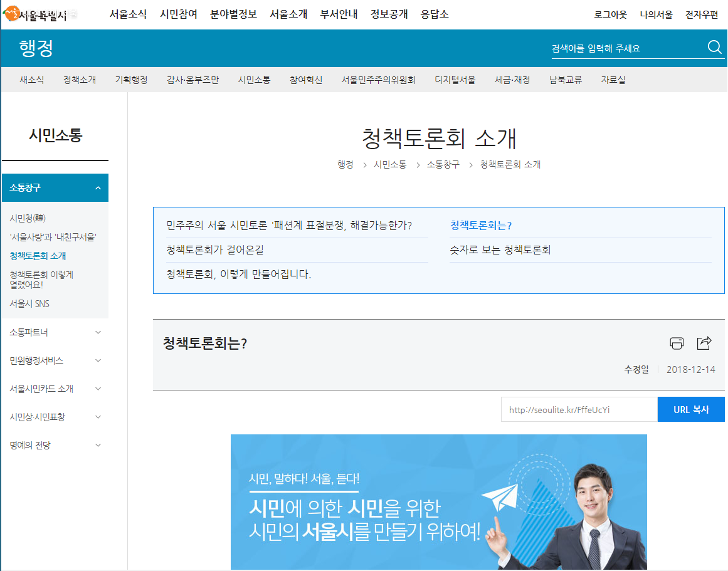Click the search input field

627,48
